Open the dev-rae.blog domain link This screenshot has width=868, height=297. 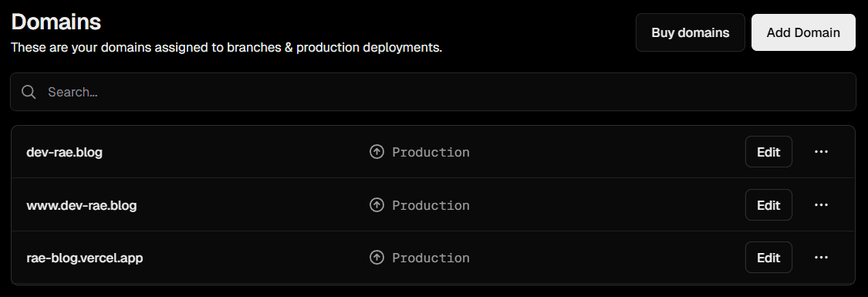(64, 152)
